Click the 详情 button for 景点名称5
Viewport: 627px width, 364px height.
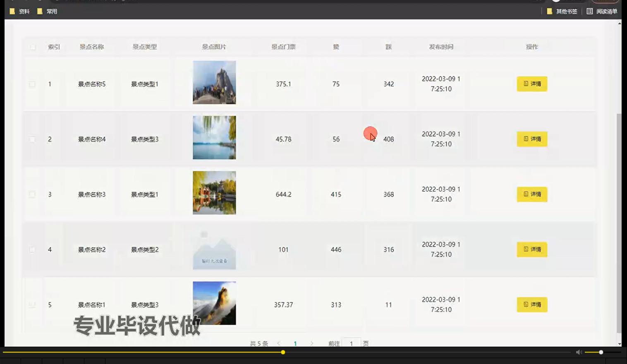[x=532, y=84]
